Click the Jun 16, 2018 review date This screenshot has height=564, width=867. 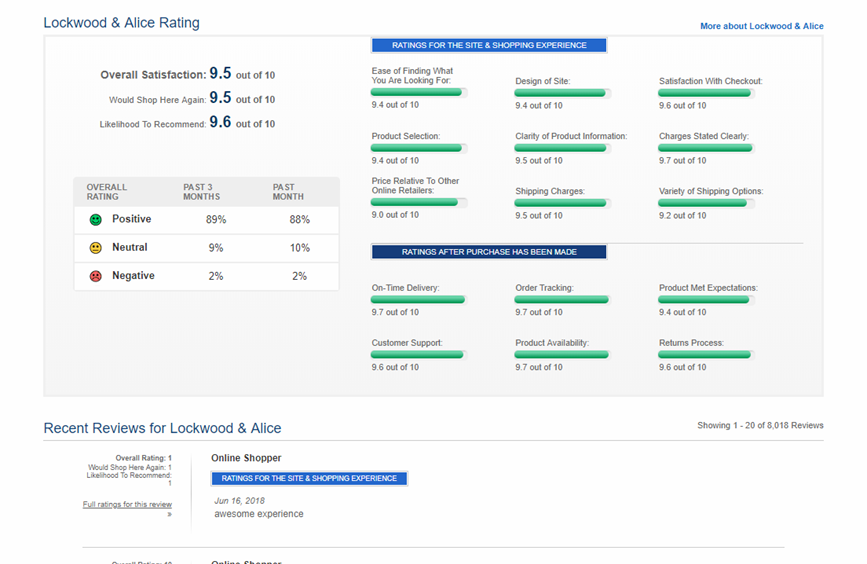tap(239, 501)
